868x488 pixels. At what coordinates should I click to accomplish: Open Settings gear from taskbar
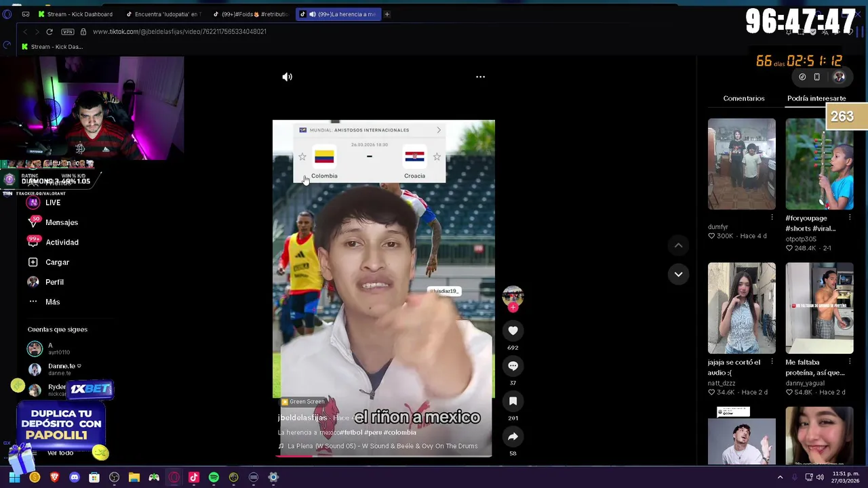(x=273, y=478)
